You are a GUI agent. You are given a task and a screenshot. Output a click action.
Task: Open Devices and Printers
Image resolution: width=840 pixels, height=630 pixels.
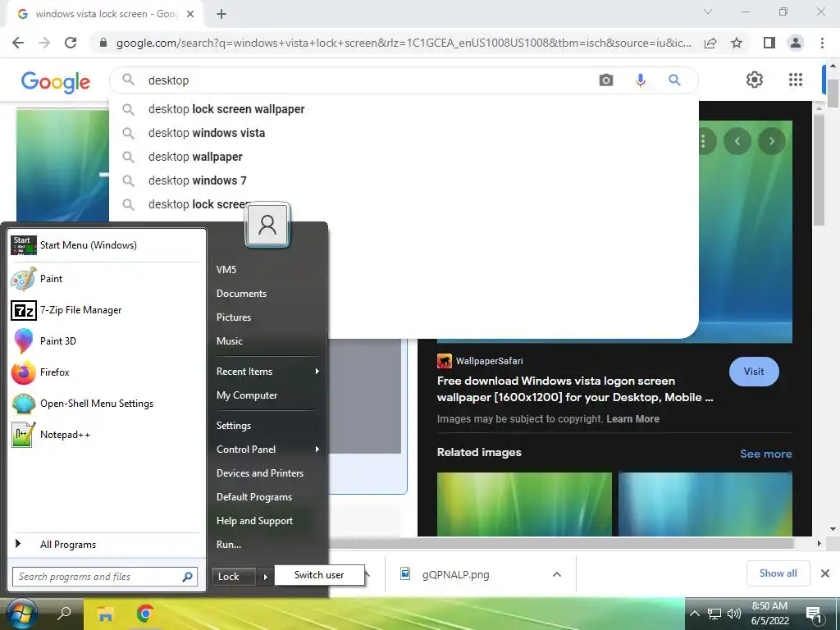(x=260, y=473)
